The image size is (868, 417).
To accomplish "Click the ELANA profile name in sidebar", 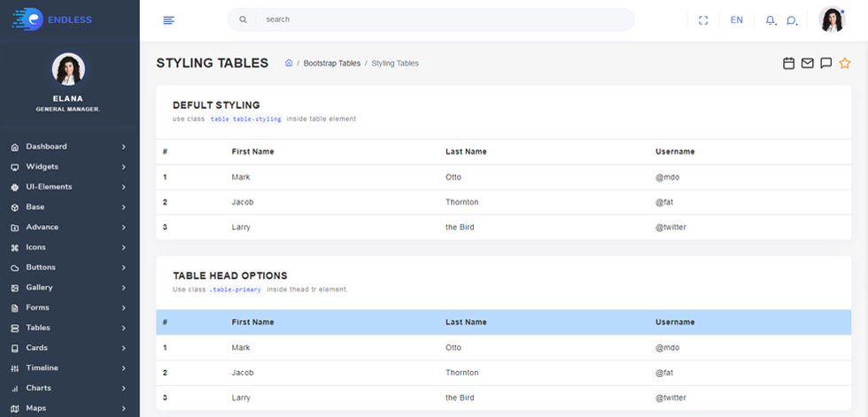I will [68, 99].
